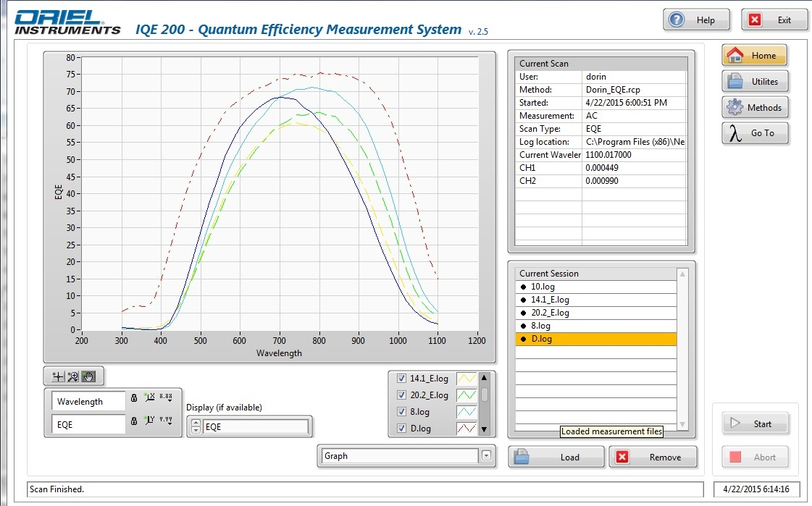Edit the EQE axis label field
The width and height of the screenshot is (812, 506).
pyautogui.click(x=88, y=424)
